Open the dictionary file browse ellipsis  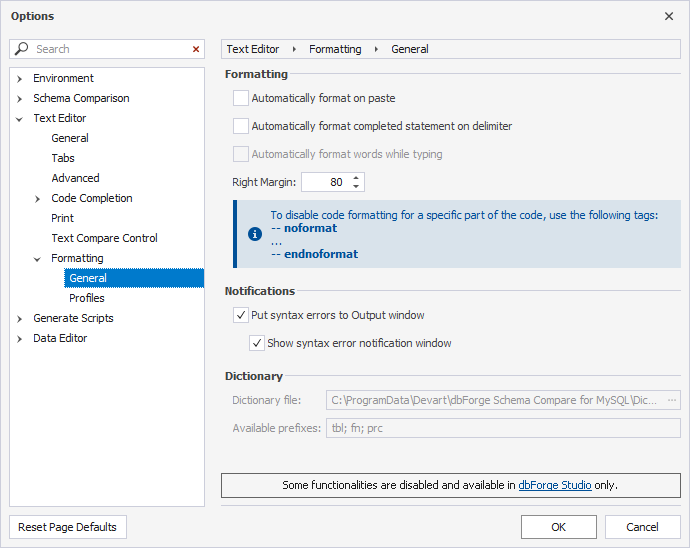coord(672,400)
